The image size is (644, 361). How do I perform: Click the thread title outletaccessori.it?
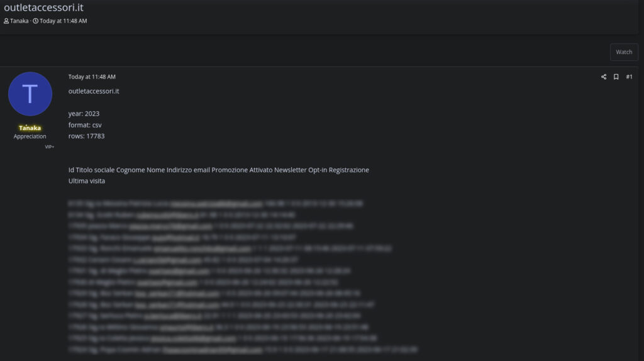coord(43,8)
